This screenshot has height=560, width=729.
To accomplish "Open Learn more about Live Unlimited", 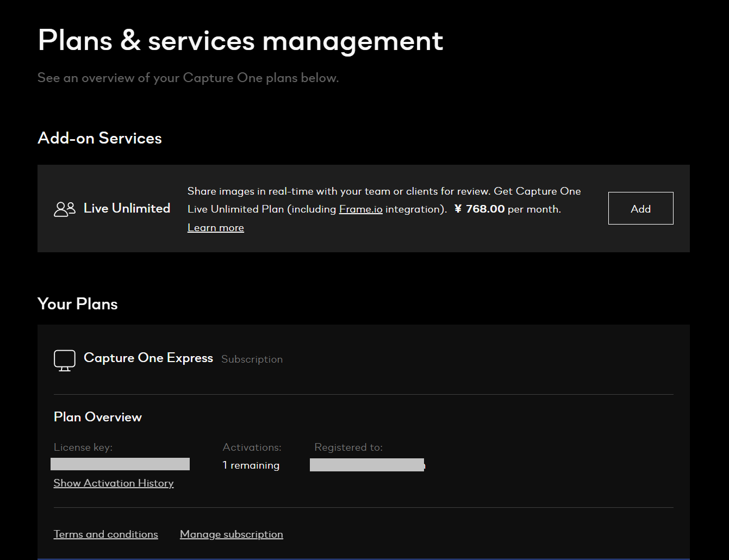I will (x=216, y=227).
